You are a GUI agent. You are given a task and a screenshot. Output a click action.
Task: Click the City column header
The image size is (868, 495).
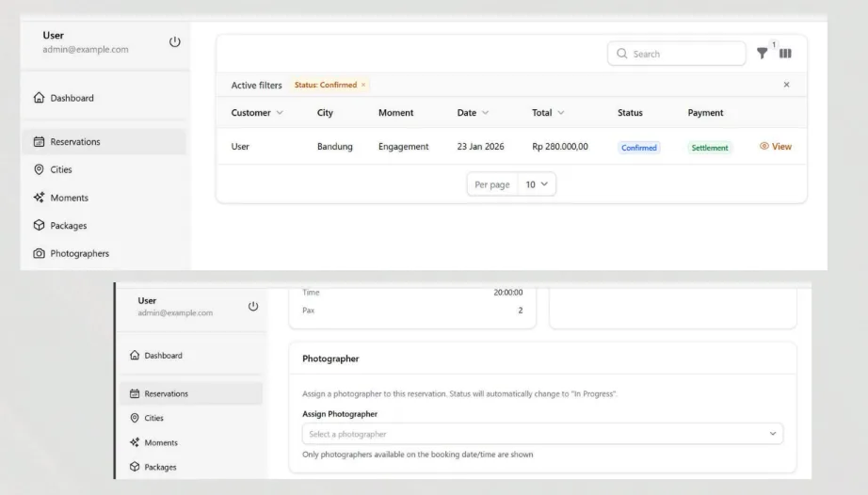tap(325, 112)
